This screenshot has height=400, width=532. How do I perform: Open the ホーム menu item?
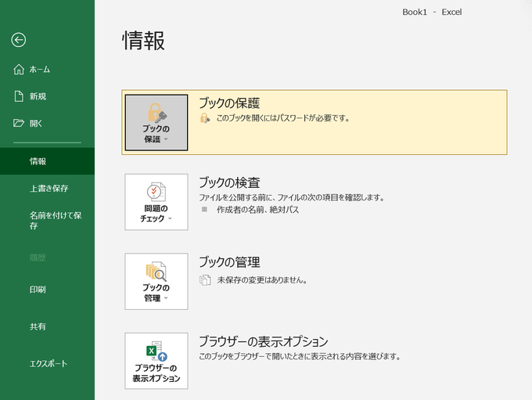pyautogui.click(x=47, y=69)
